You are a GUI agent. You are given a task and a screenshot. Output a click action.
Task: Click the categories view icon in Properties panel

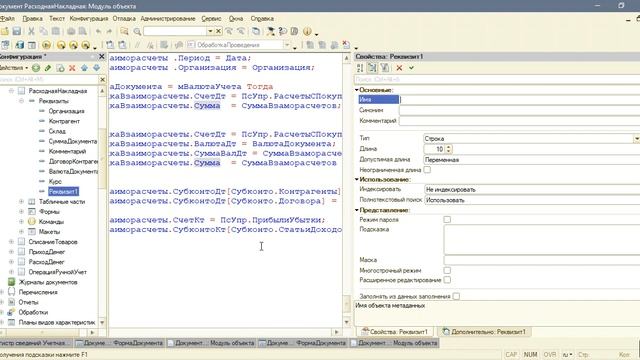[x=372, y=68]
